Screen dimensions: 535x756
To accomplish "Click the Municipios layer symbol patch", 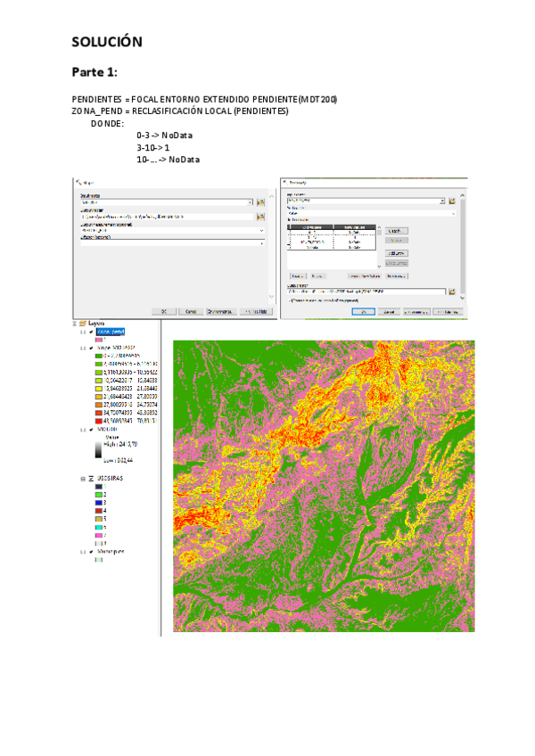I will tap(98, 560).
